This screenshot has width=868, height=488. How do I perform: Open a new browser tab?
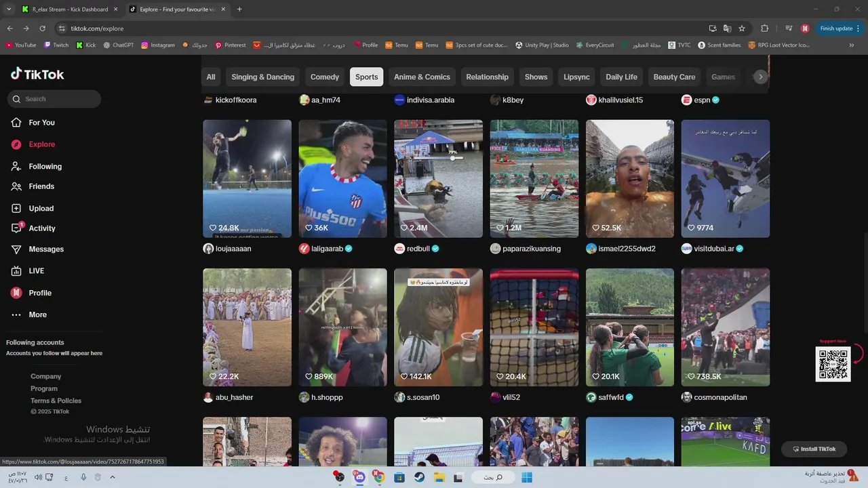click(239, 9)
